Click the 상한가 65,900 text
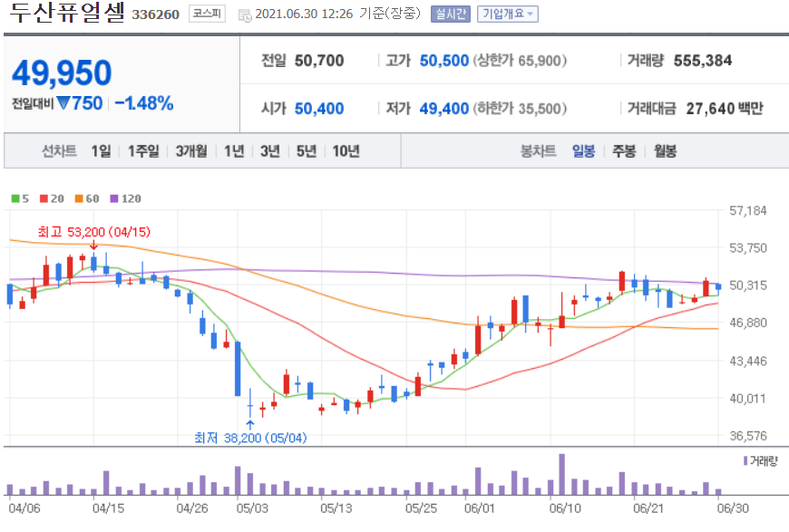789x532 pixels. click(520, 61)
